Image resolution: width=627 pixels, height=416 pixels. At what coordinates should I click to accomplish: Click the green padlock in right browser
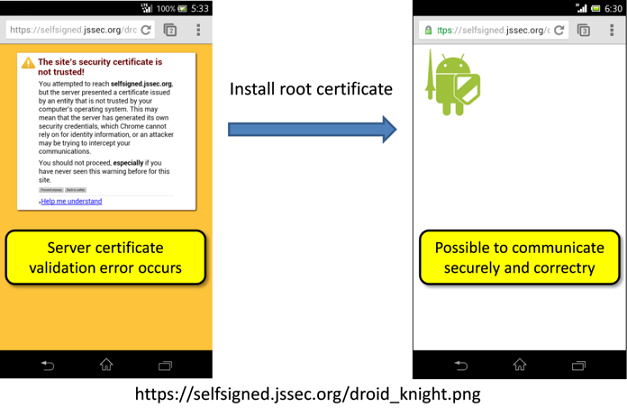[x=427, y=30]
